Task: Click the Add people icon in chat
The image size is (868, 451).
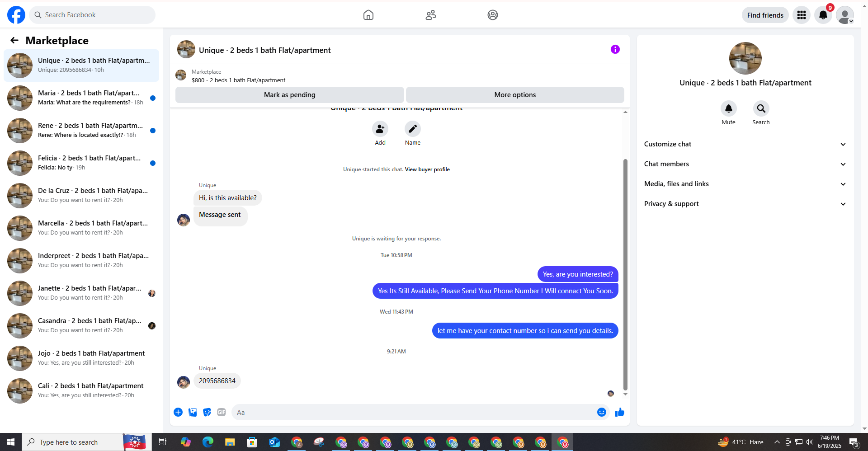Action: (x=380, y=129)
